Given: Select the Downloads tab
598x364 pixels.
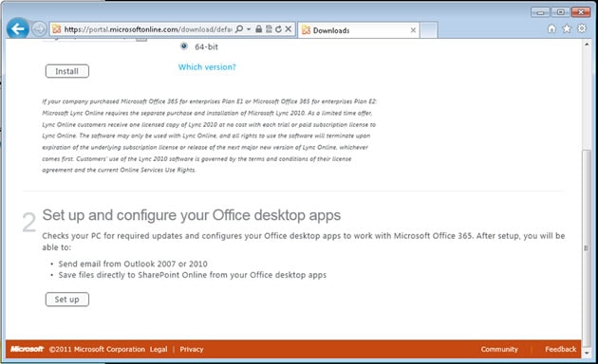Looking at the screenshot, I should pos(359,30).
